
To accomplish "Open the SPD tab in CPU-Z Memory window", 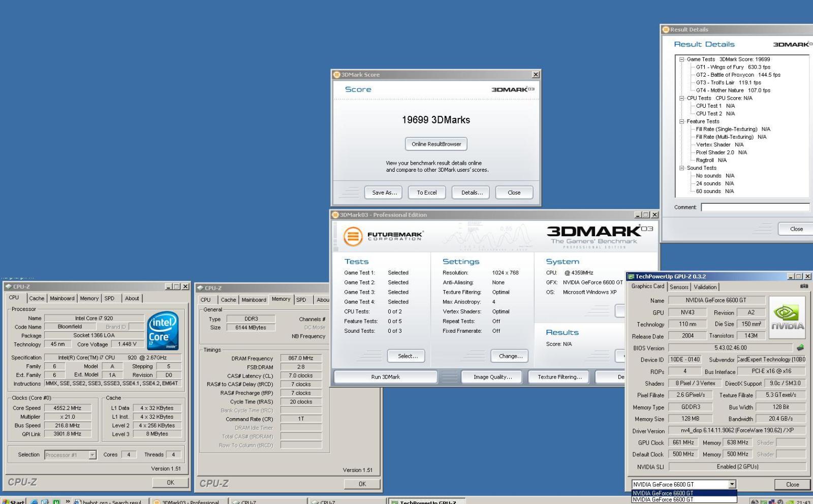I will 301,300.
